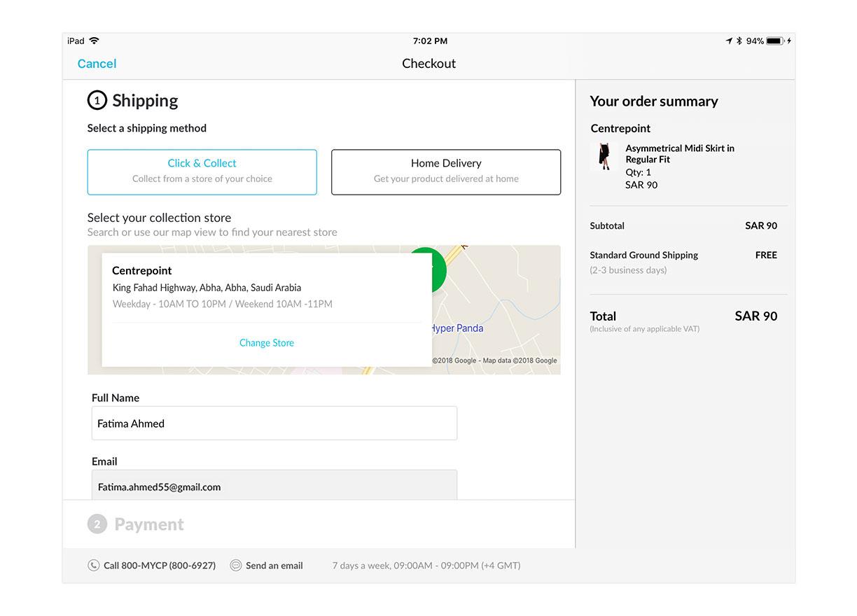Expand the order summary for Centrepoint
Image resolution: width=857 pixels, height=616 pixels.
(620, 128)
